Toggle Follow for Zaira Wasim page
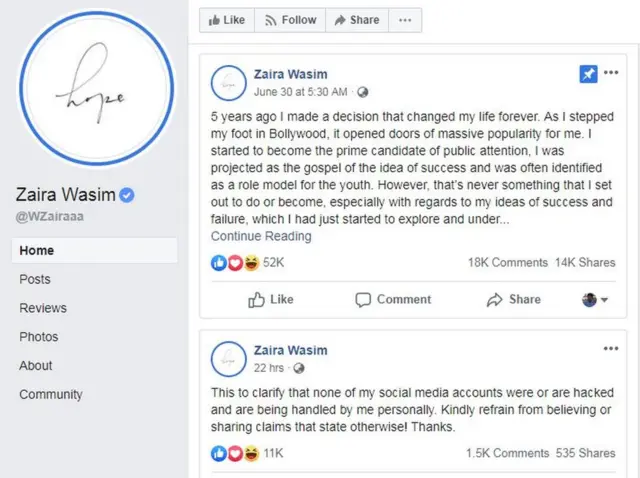 coord(289,20)
